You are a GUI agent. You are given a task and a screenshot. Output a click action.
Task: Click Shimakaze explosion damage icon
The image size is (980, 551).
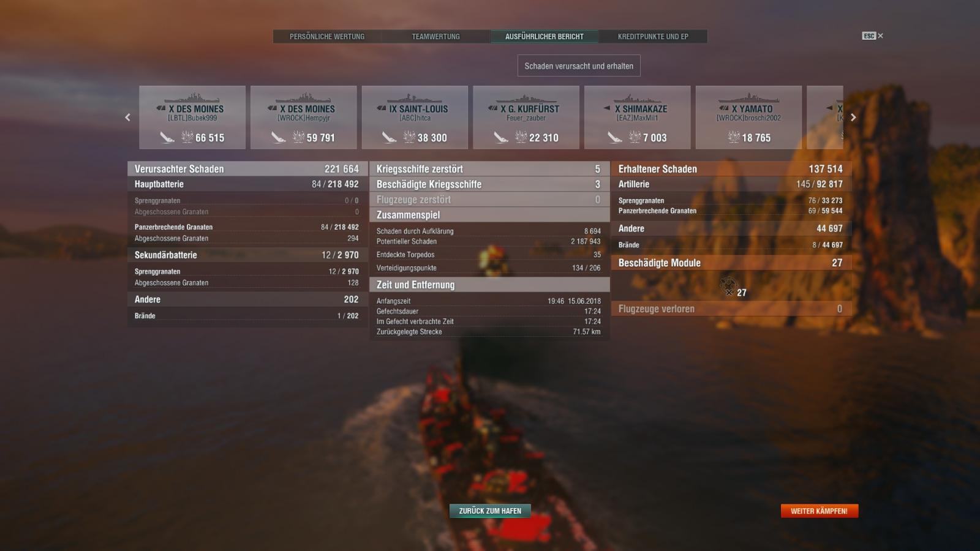click(635, 137)
